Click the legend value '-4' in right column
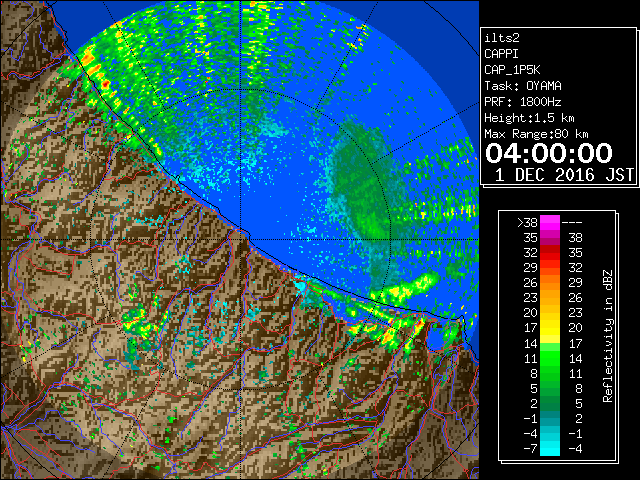Image resolution: width=640 pixels, height=480 pixels. (x=575, y=448)
